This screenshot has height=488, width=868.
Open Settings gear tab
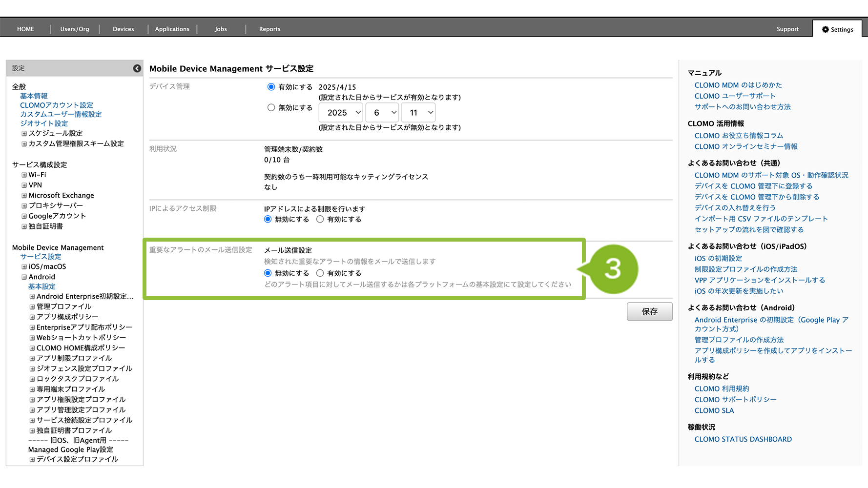pos(837,29)
